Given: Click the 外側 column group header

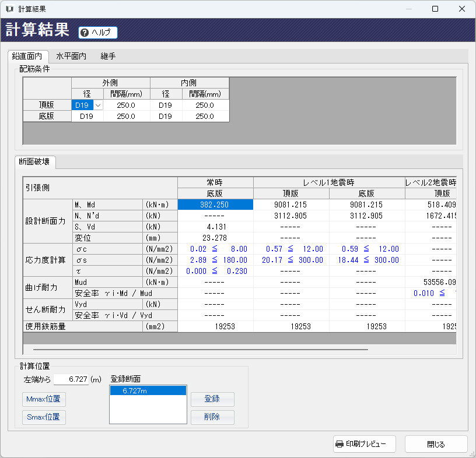Looking at the screenshot, I should (111, 83).
